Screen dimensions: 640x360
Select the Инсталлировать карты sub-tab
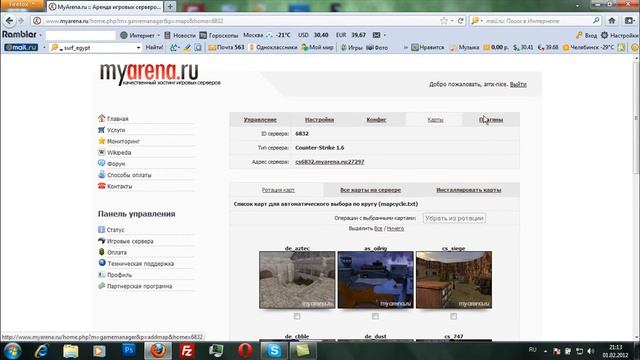[469, 190]
